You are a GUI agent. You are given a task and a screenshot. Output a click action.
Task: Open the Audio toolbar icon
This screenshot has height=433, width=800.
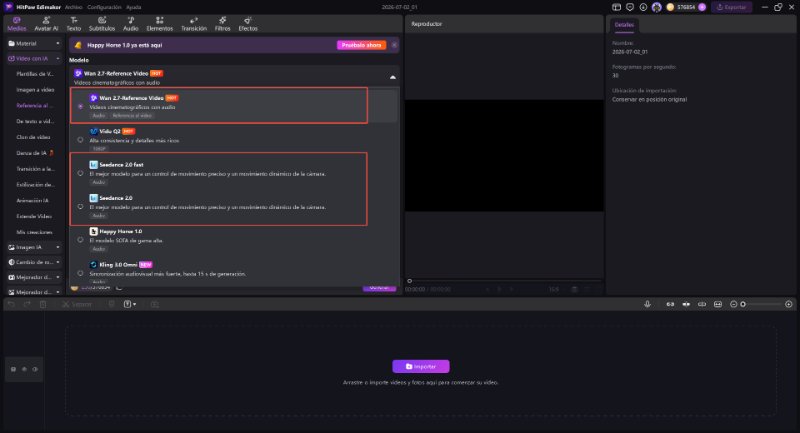131,24
